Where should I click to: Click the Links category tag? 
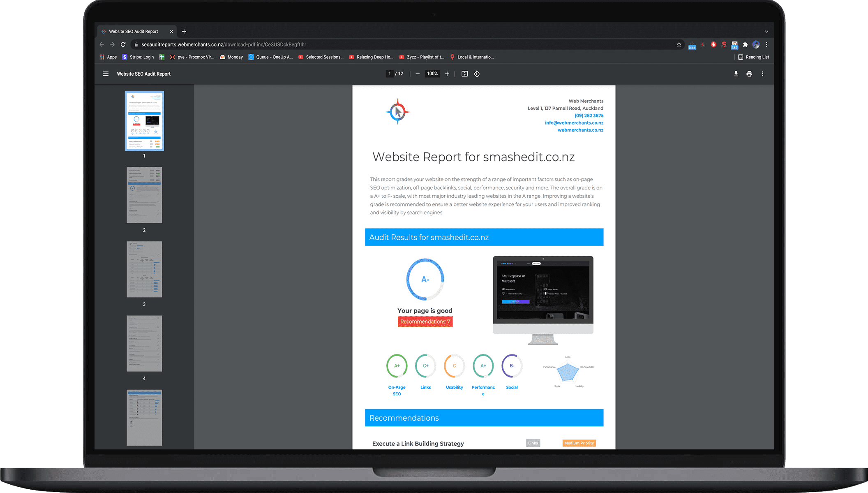533,443
